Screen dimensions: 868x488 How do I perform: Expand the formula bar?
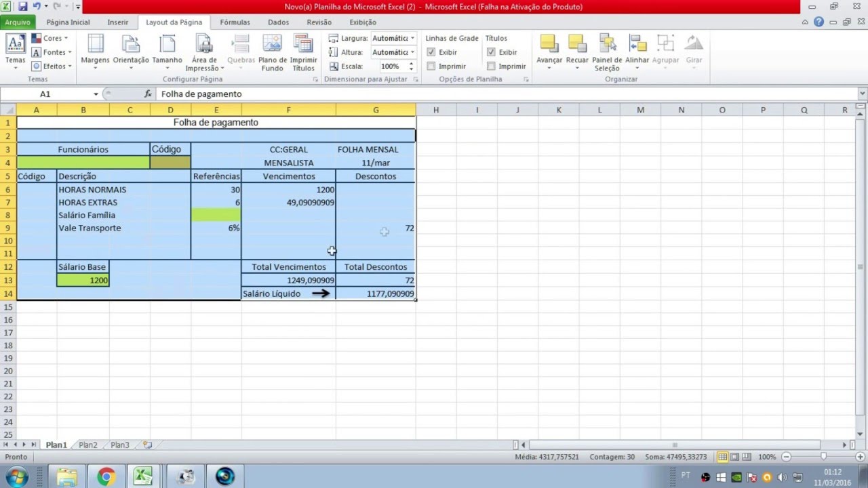coord(863,94)
